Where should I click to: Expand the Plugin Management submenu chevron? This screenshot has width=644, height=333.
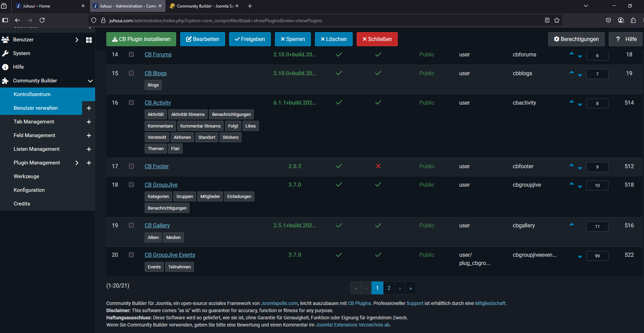[77, 163]
